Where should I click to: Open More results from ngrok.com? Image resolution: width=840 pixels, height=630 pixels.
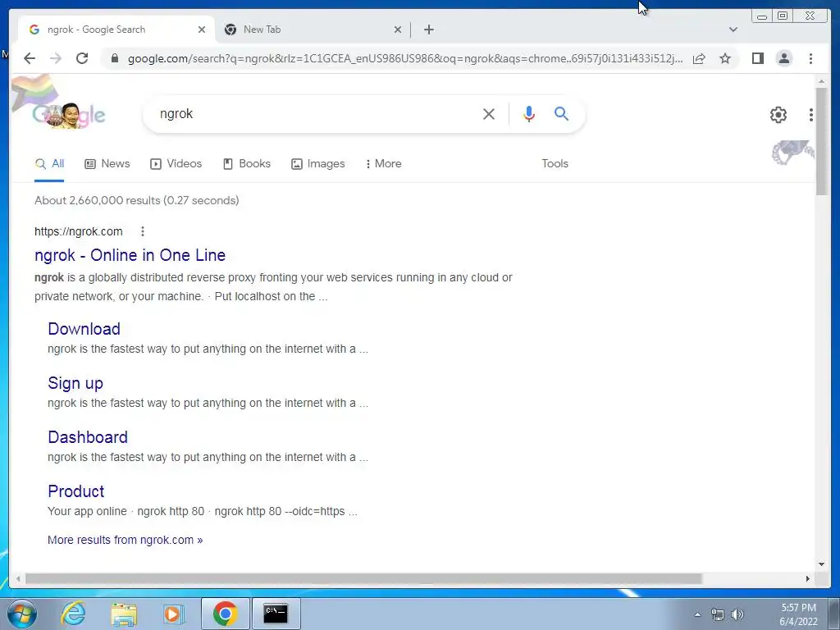[x=126, y=540]
